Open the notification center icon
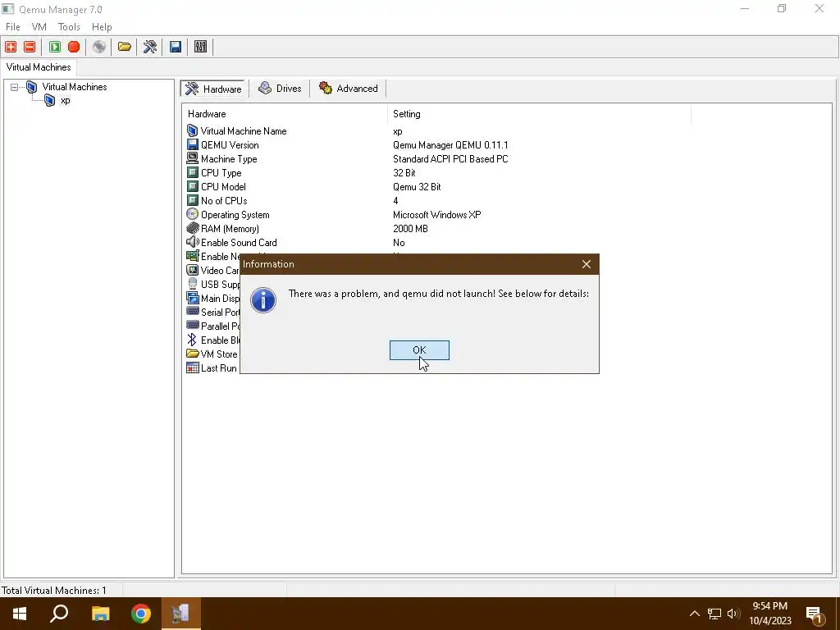The image size is (840, 630). click(x=815, y=615)
